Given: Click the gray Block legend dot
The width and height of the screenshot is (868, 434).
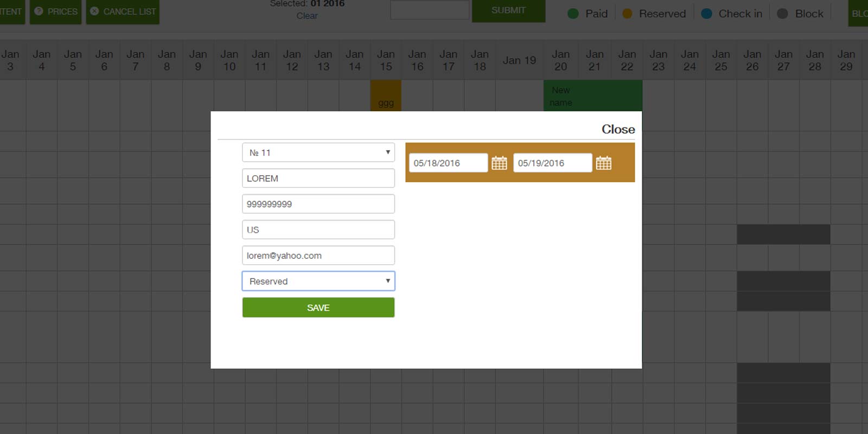Looking at the screenshot, I should coord(782,14).
